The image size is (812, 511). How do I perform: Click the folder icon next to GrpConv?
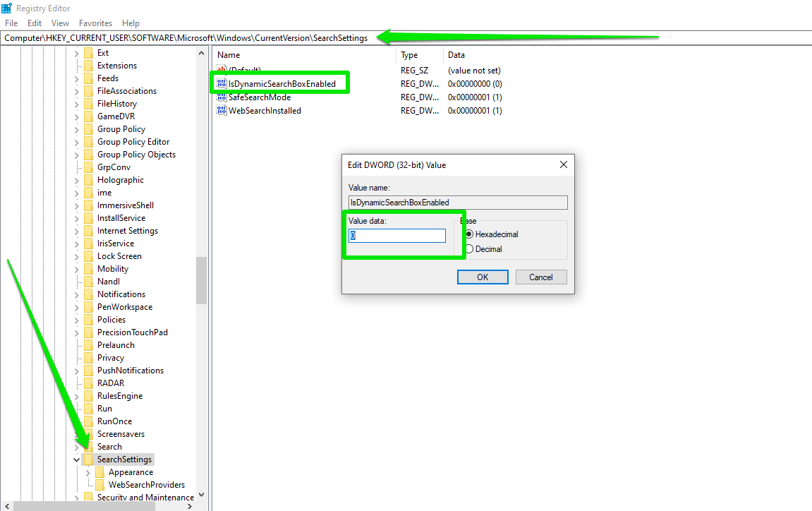89,167
